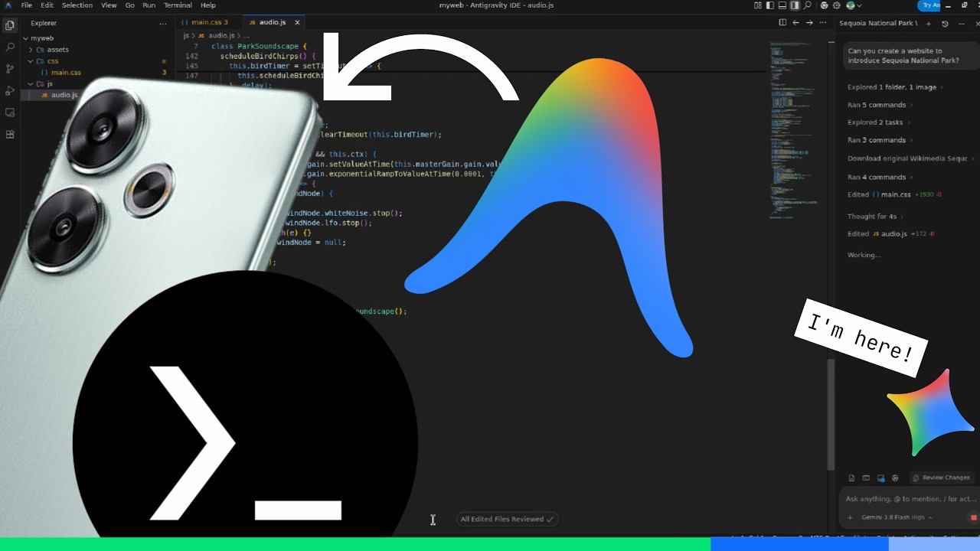Toggle the secondary agent side bar
The height and width of the screenshot is (551, 980).
point(795,5)
